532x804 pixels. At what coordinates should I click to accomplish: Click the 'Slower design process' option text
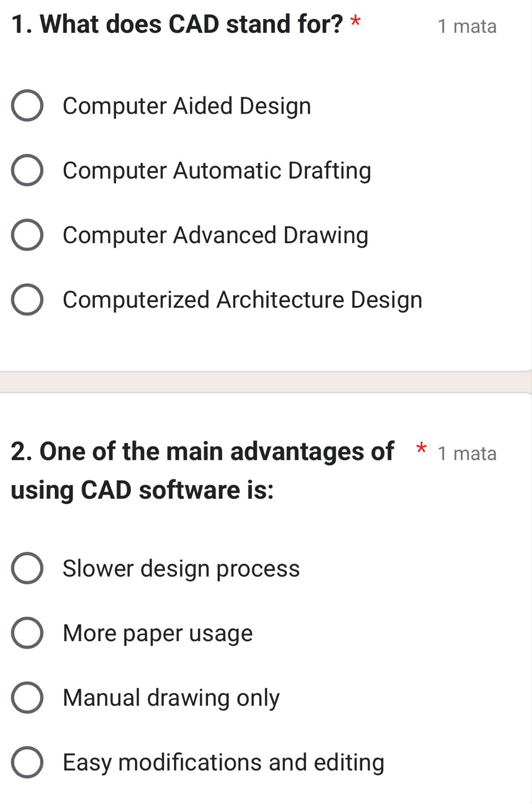[181, 569]
